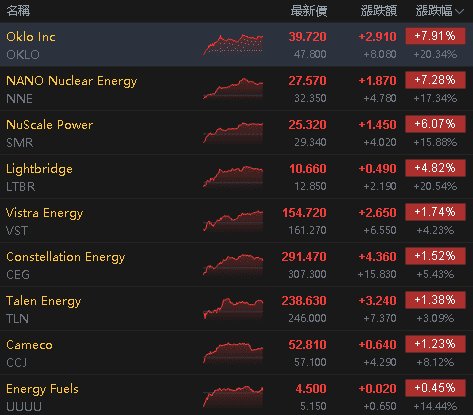The image size is (473, 415).
Task: Click the +7.91% badge for Oklo
Action: pyautogui.click(x=435, y=36)
